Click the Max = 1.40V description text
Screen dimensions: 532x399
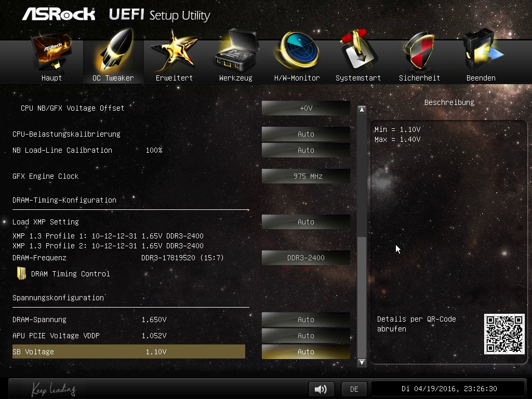[397, 139]
